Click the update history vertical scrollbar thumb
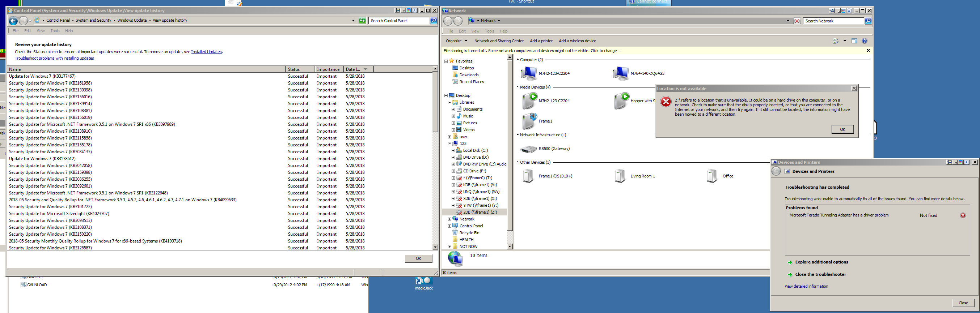Screen dimensions: 980x313 click(435, 103)
